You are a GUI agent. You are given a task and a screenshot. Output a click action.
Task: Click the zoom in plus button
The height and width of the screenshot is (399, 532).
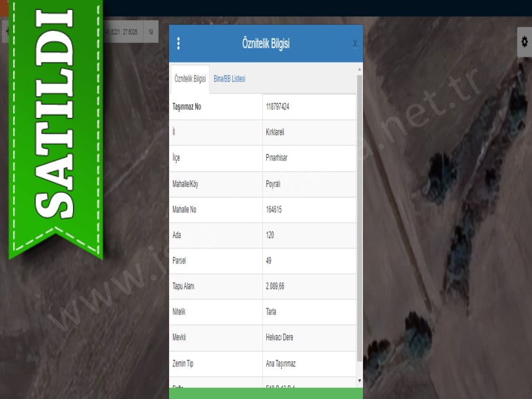click(6, 31)
